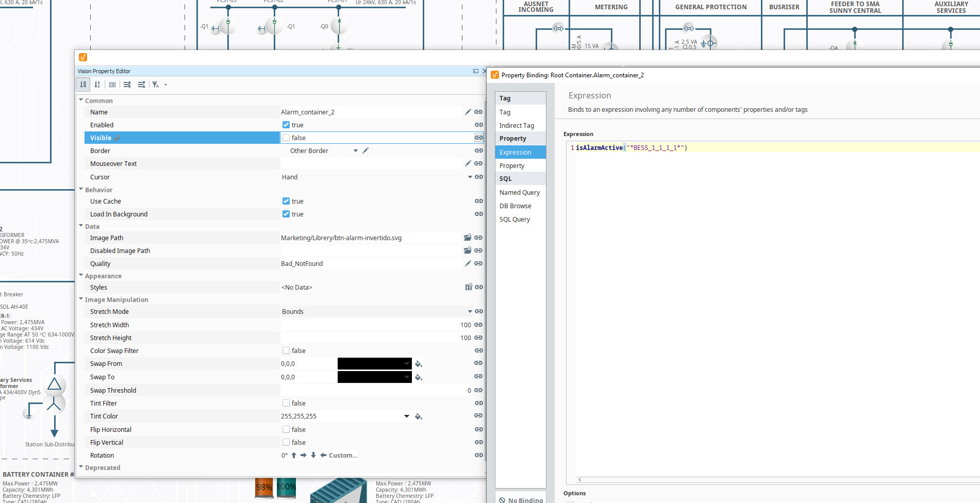Image resolution: width=980 pixels, height=503 pixels.
Task: Maximize the Vision Property Editor panel
Action: click(x=476, y=71)
